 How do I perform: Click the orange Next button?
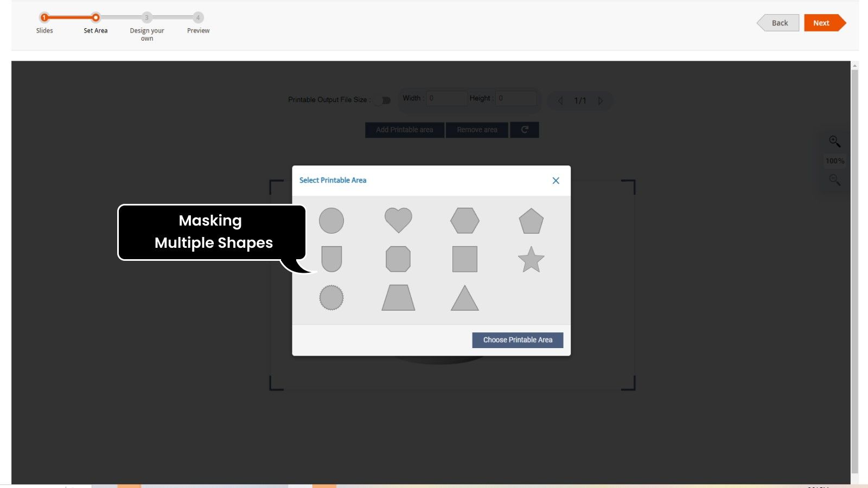(x=822, y=23)
